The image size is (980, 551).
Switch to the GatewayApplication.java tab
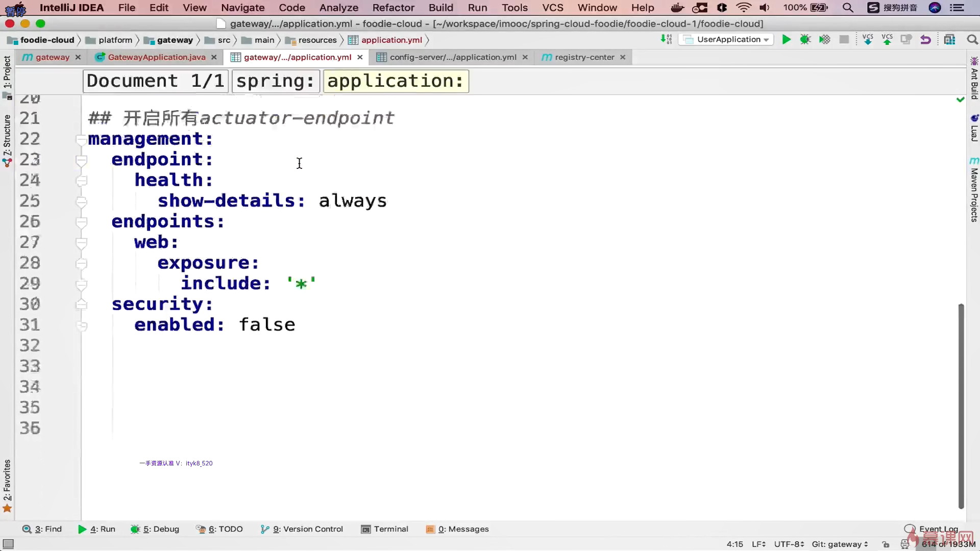156,57
